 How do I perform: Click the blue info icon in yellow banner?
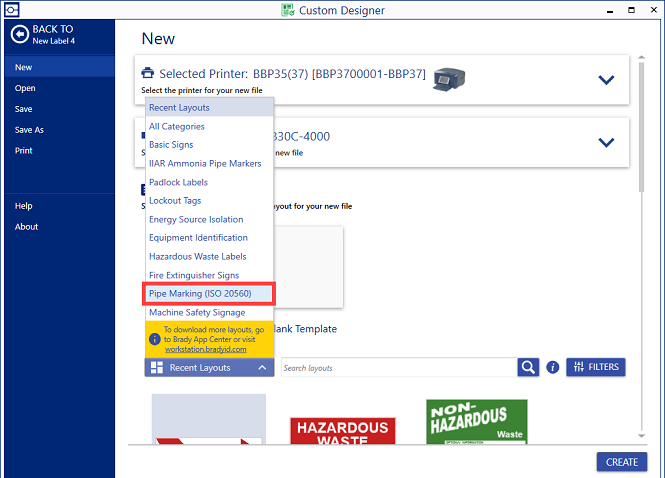click(154, 339)
